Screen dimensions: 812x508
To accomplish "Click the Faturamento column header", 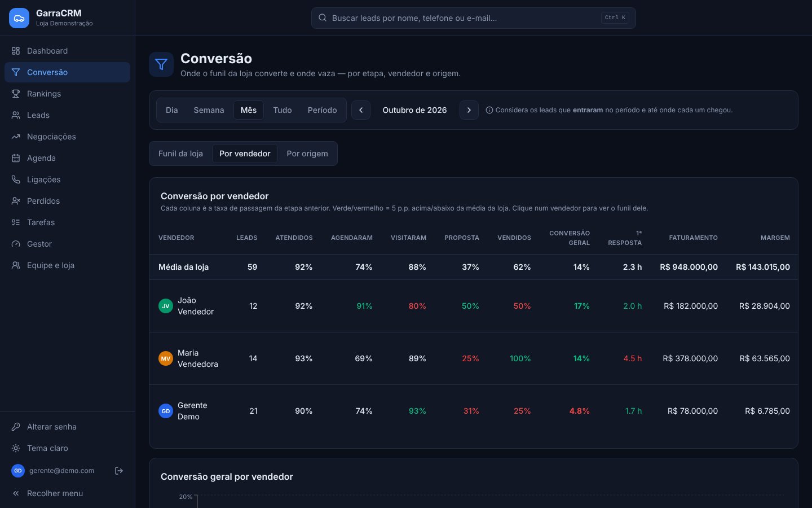I will pyautogui.click(x=694, y=238).
